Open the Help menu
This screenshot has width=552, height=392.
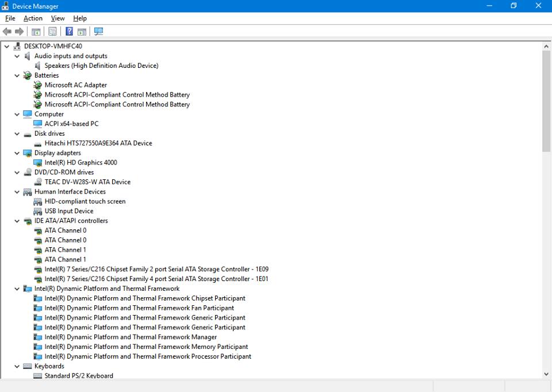click(80, 18)
